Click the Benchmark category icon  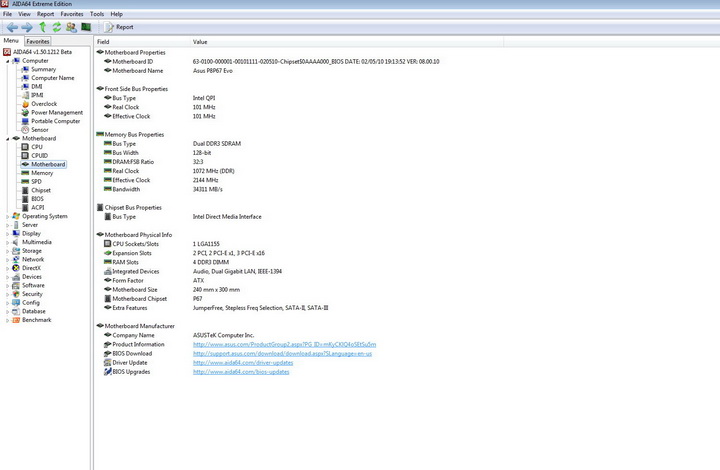(x=16, y=320)
